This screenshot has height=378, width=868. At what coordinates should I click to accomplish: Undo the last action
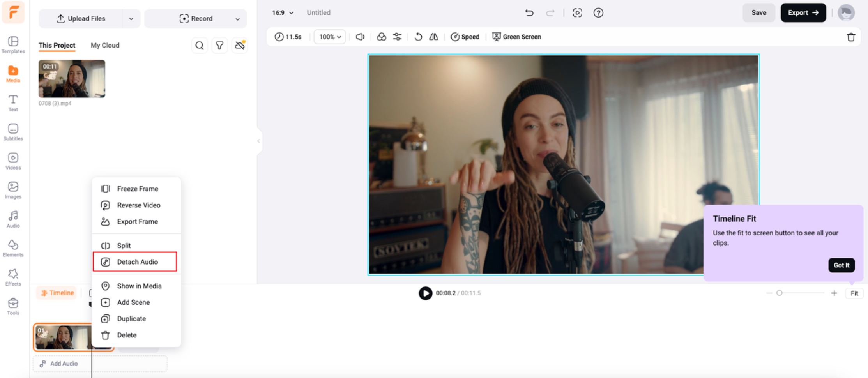pos(529,13)
